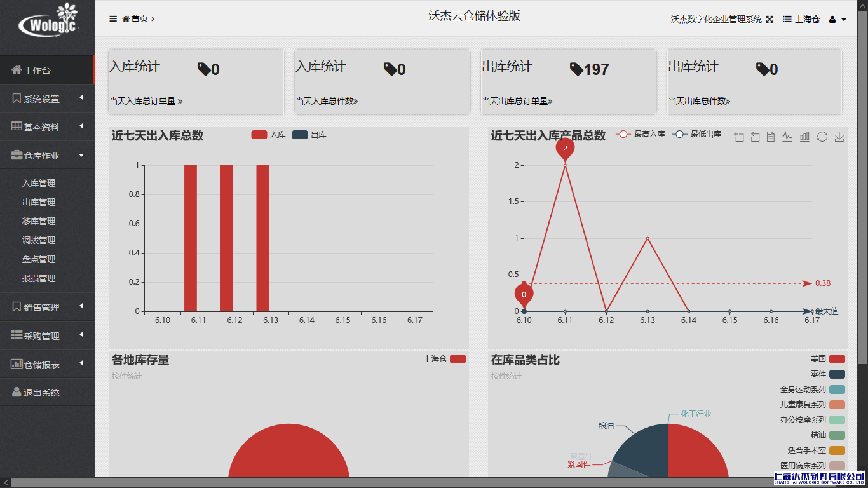The width and height of the screenshot is (868, 488).
Task: Toggle the 美国 legend item
Action: point(828,359)
